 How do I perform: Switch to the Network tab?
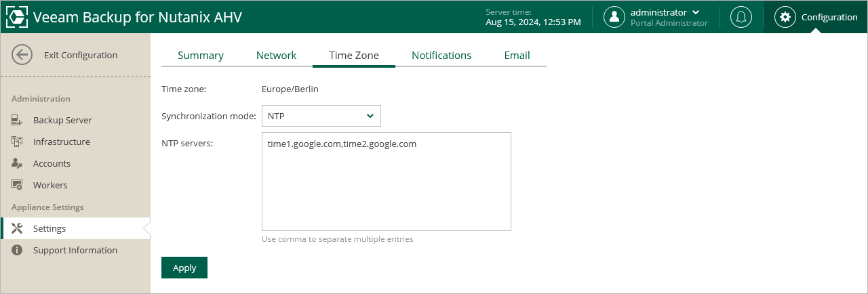(x=276, y=56)
